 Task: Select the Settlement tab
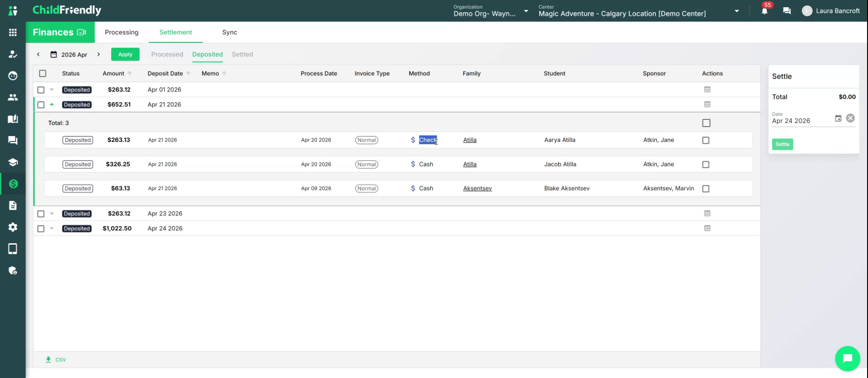(x=175, y=32)
